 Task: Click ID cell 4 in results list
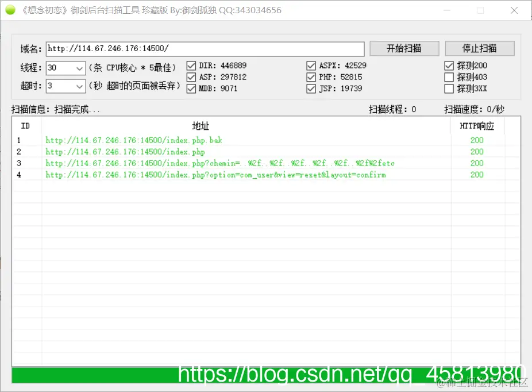[19, 175]
